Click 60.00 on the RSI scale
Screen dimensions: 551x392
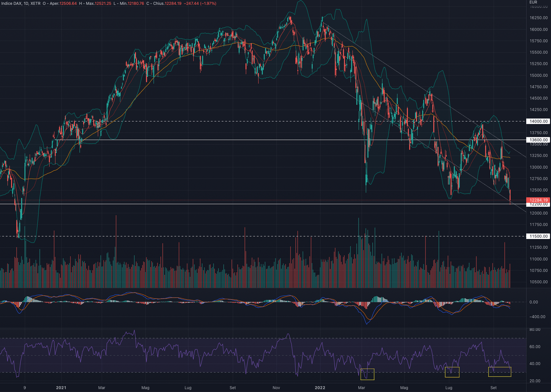point(535,347)
